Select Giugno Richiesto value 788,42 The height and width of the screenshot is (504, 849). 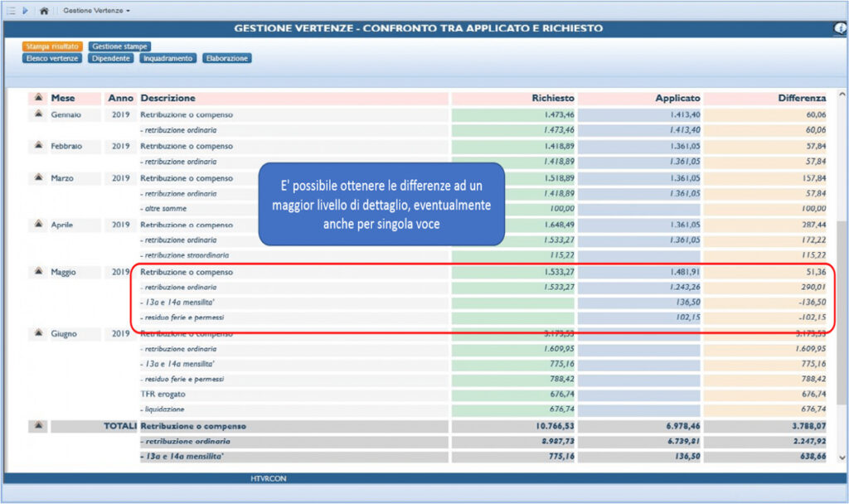(x=562, y=379)
